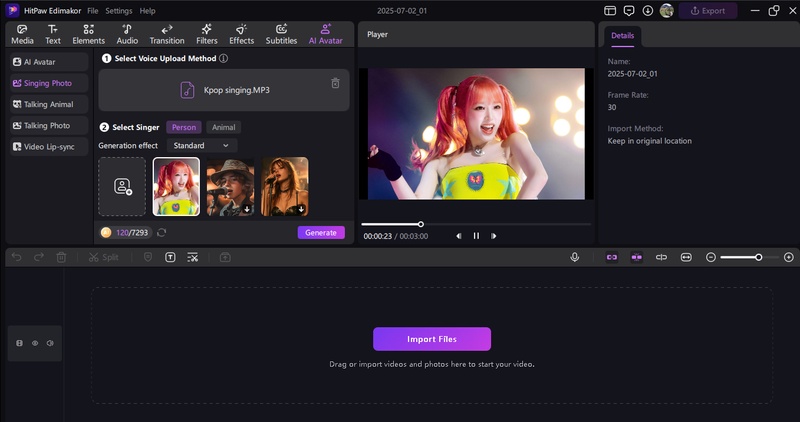Step to previous frame in player
The width and height of the screenshot is (800, 422).
(x=459, y=236)
